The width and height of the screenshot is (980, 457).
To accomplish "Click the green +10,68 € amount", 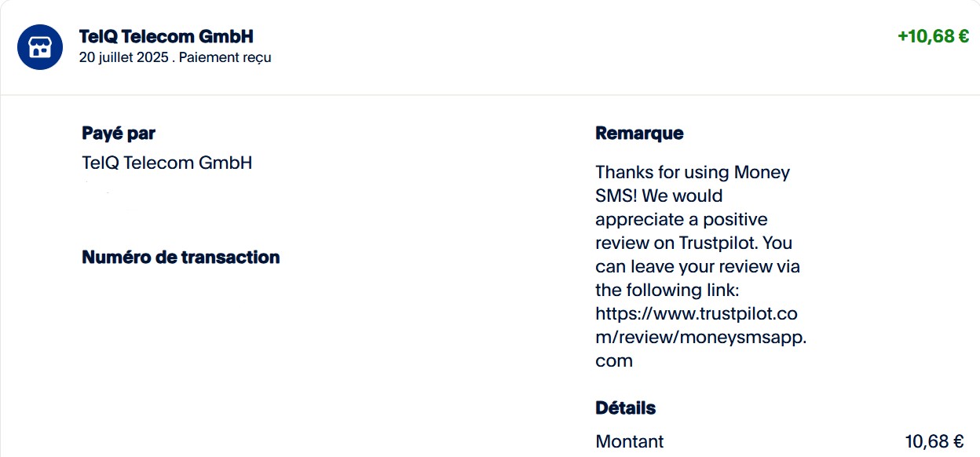I will pyautogui.click(x=933, y=36).
